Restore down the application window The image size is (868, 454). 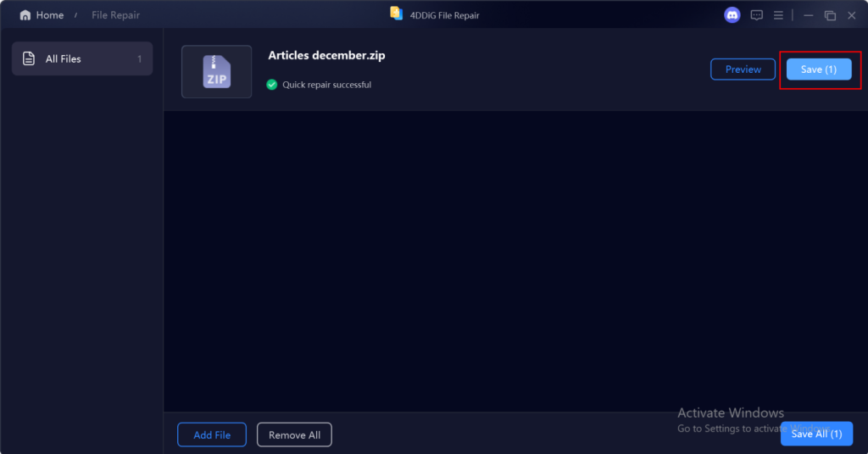830,15
